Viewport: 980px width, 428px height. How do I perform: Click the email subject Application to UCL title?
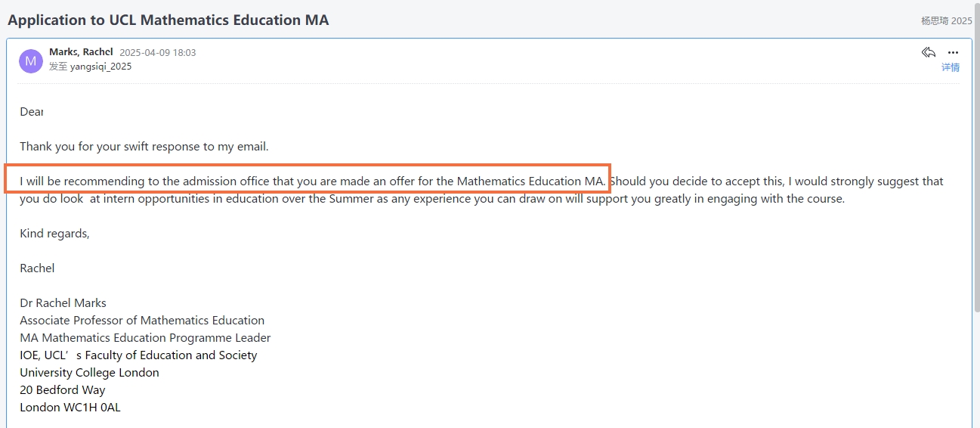168,20
